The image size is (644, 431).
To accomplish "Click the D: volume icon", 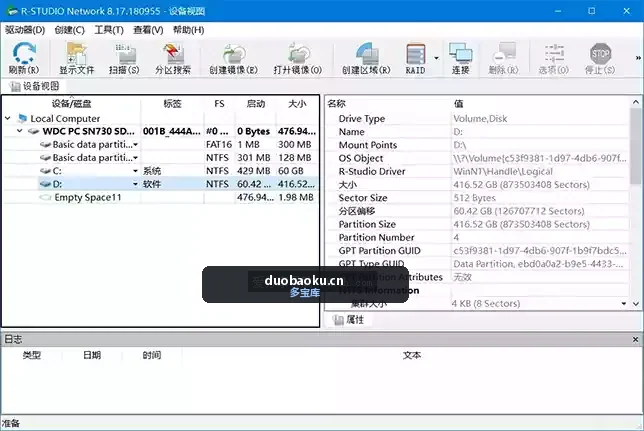I will 45,184.
